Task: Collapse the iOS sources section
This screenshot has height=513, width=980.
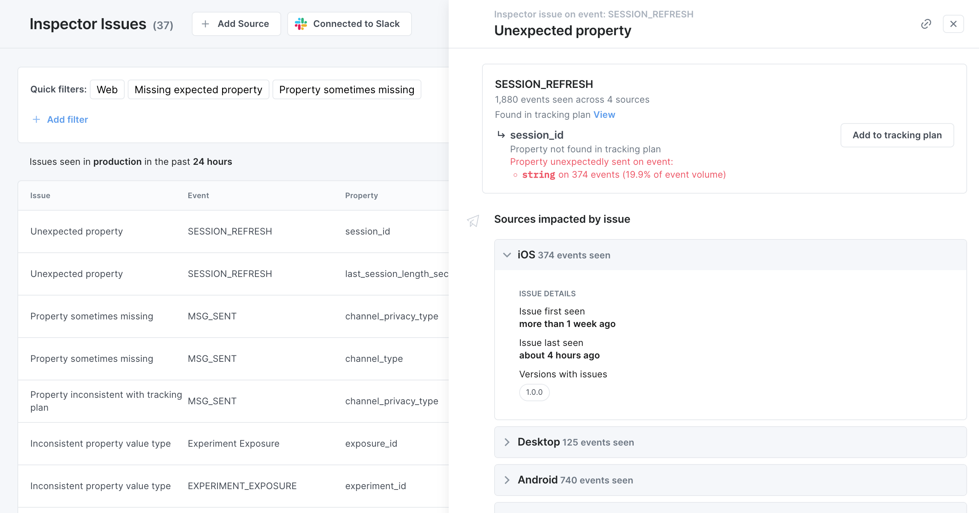Action: (507, 255)
